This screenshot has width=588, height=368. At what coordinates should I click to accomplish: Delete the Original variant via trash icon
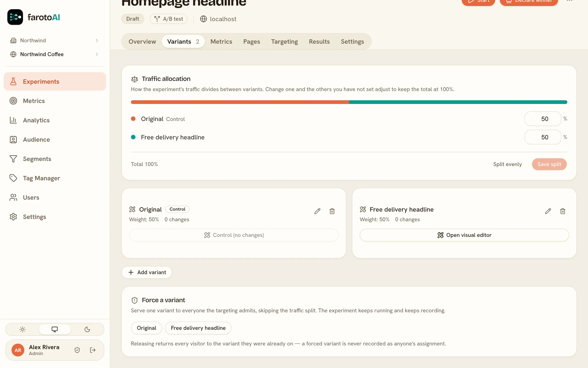(x=332, y=211)
